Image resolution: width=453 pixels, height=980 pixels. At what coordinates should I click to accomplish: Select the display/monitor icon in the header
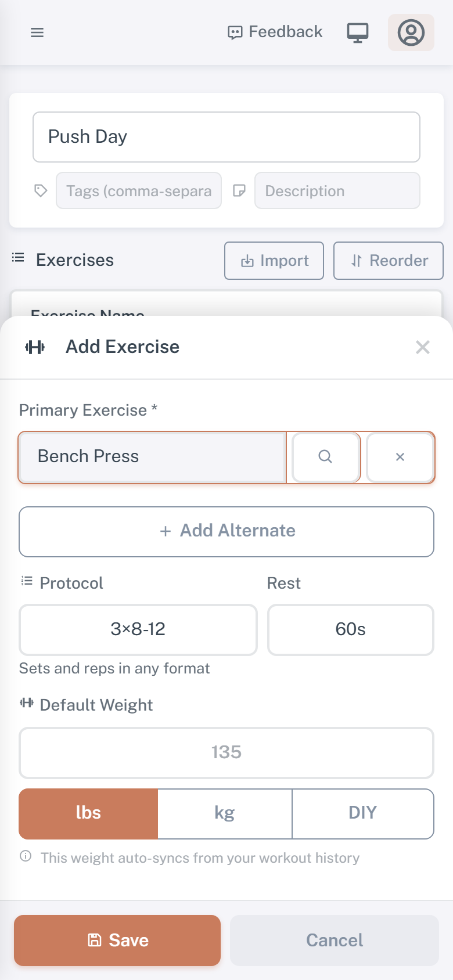click(358, 33)
